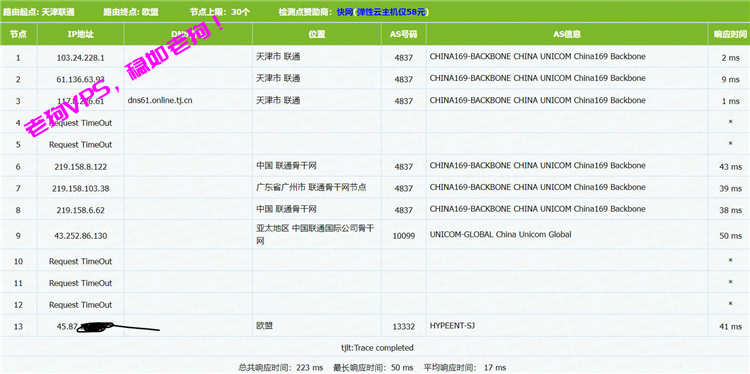Select AS number 13332 cell
Image resolution: width=750 pixels, height=374 pixels.
(x=404, y=327)
